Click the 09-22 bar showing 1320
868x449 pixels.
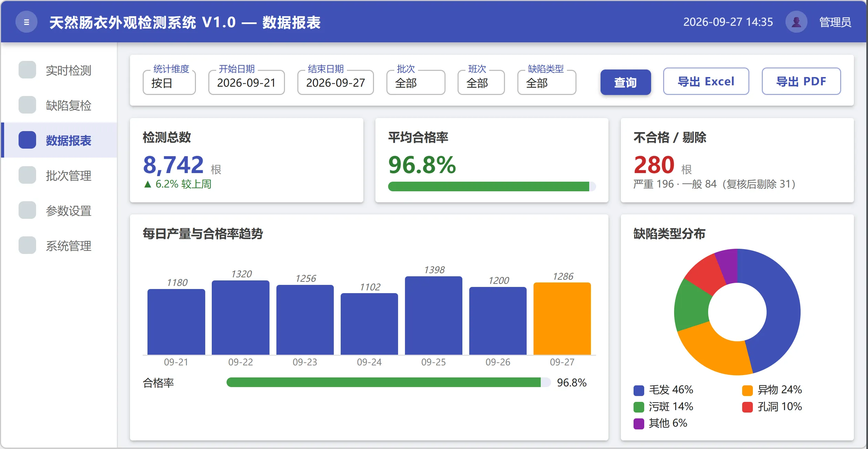[241, 318]
